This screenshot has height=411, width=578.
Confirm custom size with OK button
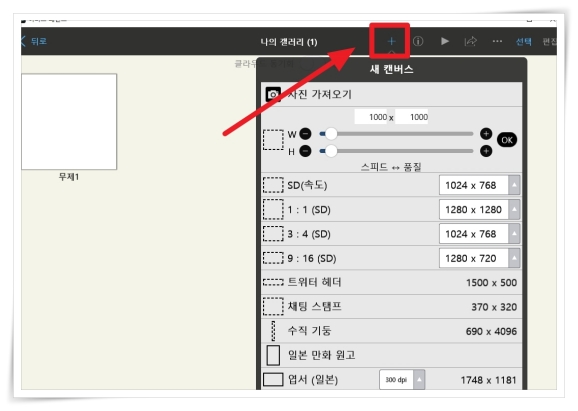tap(507, 140)
